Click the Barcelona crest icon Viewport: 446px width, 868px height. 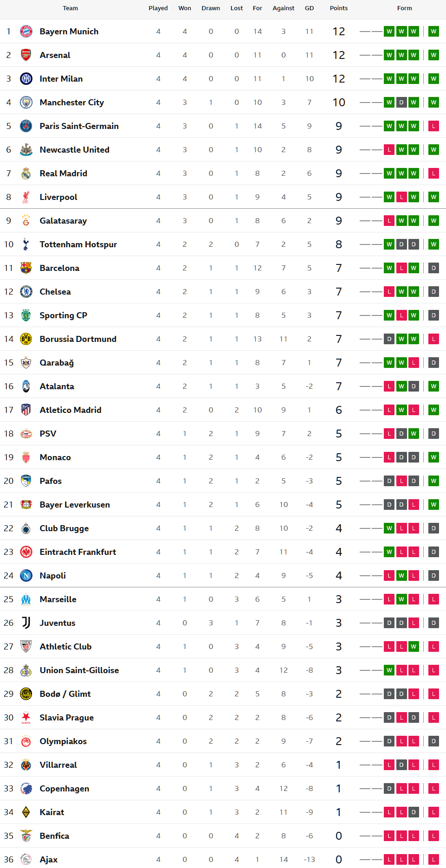click(26, 268)
